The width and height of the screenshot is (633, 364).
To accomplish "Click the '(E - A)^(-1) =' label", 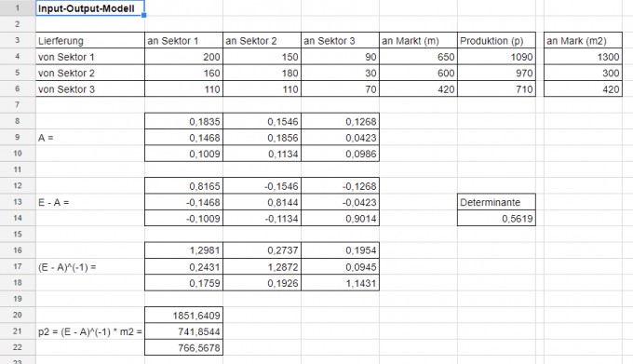I will click(90, 266).
